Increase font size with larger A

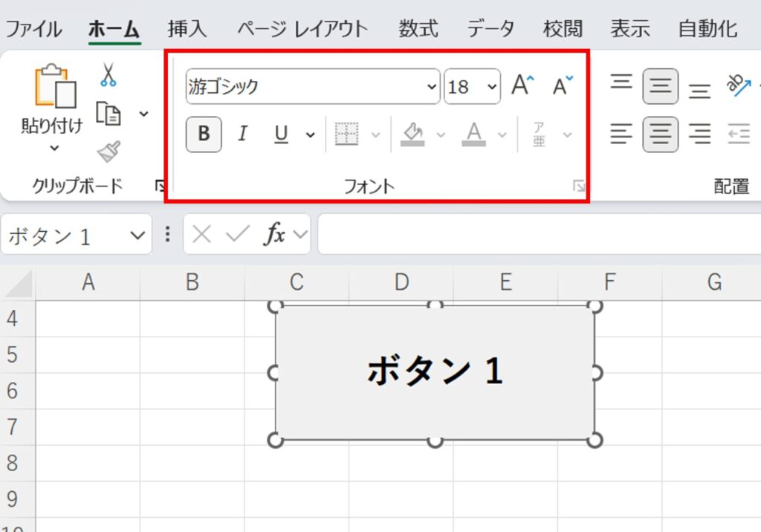pyautogui.click(x=522, y=86)
